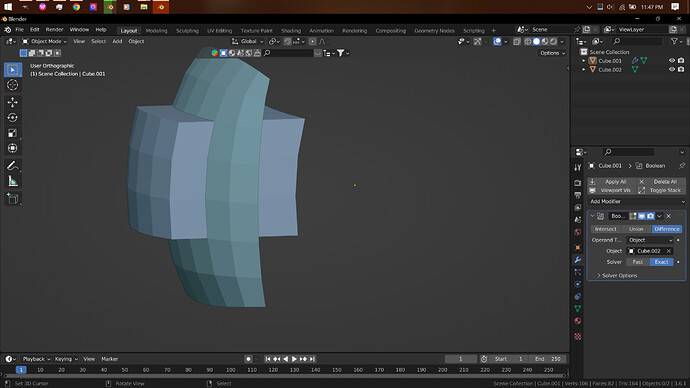Select the Measure tool

(x=12, y=181)
